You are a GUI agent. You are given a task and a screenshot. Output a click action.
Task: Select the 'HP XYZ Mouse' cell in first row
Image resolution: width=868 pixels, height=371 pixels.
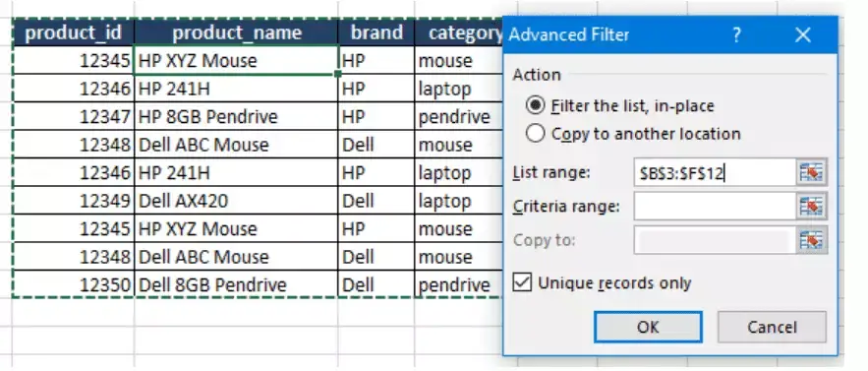coord(236,60)
